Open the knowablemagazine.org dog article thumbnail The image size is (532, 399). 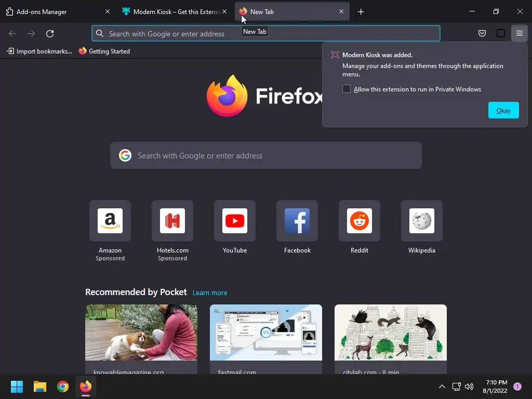click(141, 332)
